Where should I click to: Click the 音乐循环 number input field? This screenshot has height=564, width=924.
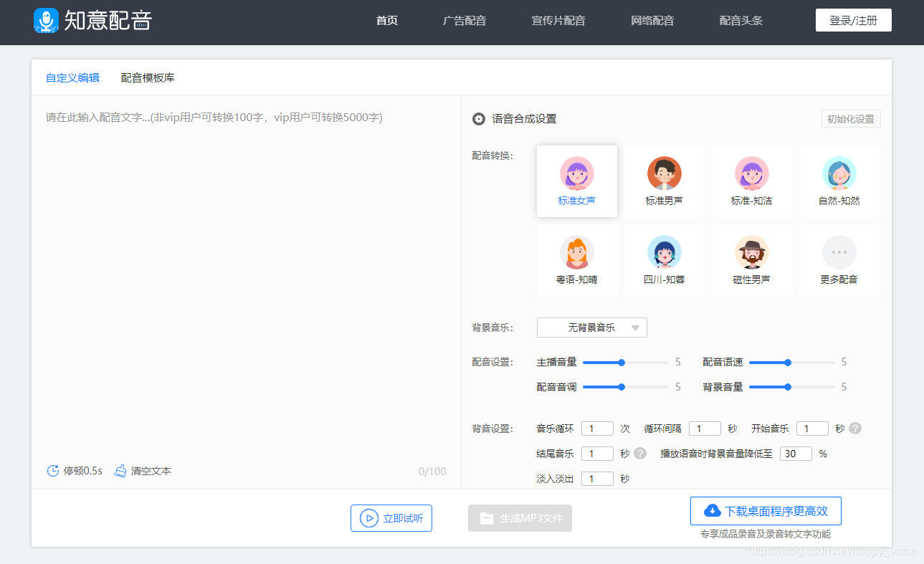597,428
